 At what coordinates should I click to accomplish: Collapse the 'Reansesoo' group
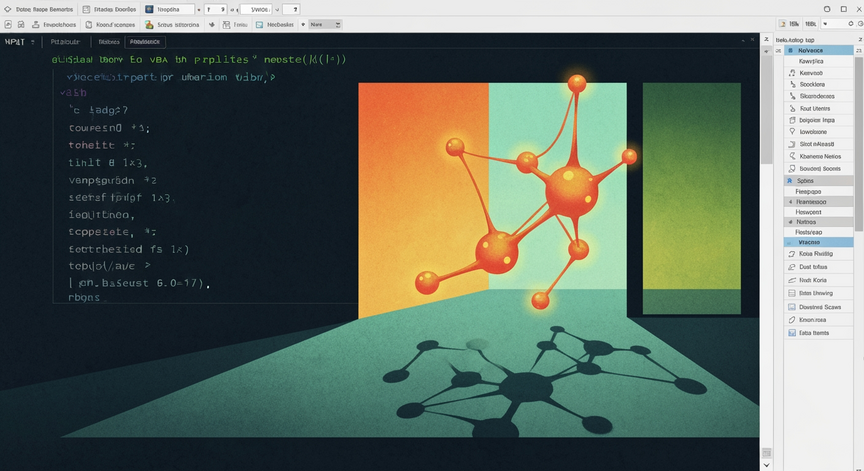[x=791, y=202]
